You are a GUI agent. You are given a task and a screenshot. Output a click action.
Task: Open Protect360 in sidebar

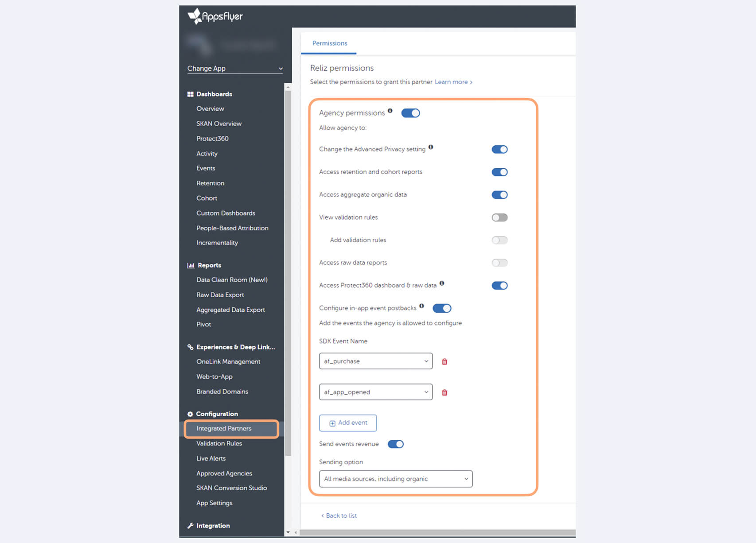212,139
